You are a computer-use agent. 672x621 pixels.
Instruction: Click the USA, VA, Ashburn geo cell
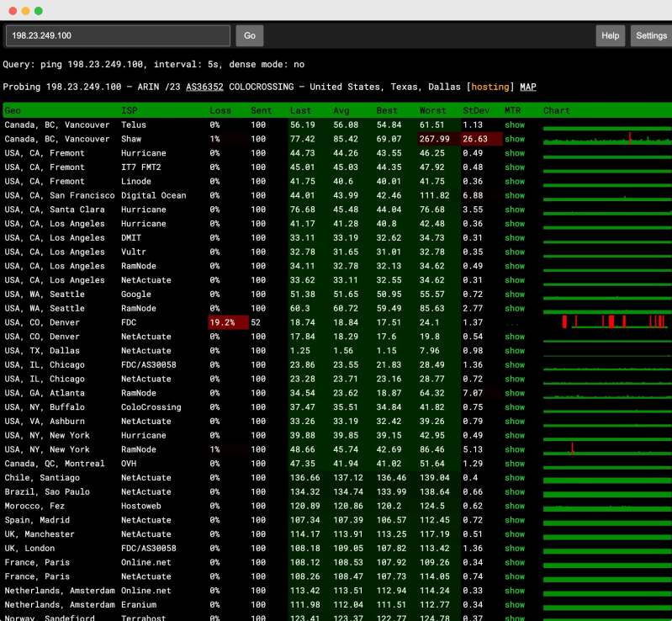pyautogui.click(x=45, y=421)
